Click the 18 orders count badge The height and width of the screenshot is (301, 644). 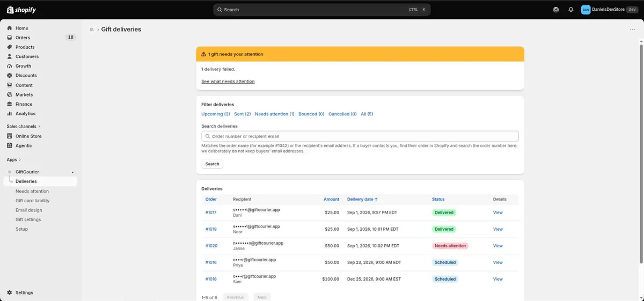point(70,38)
